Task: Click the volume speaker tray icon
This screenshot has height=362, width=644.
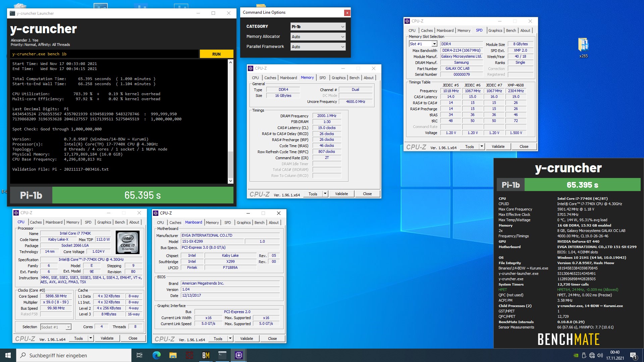Action: click(x=600, y=356)
